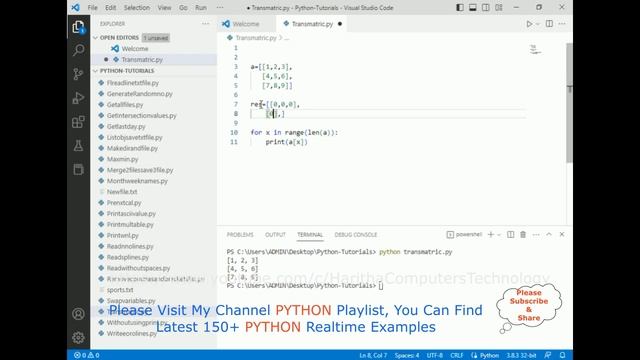Screen dimensions: 640x360
Task: Open the View menu
Action: click(x=164, y=7)
